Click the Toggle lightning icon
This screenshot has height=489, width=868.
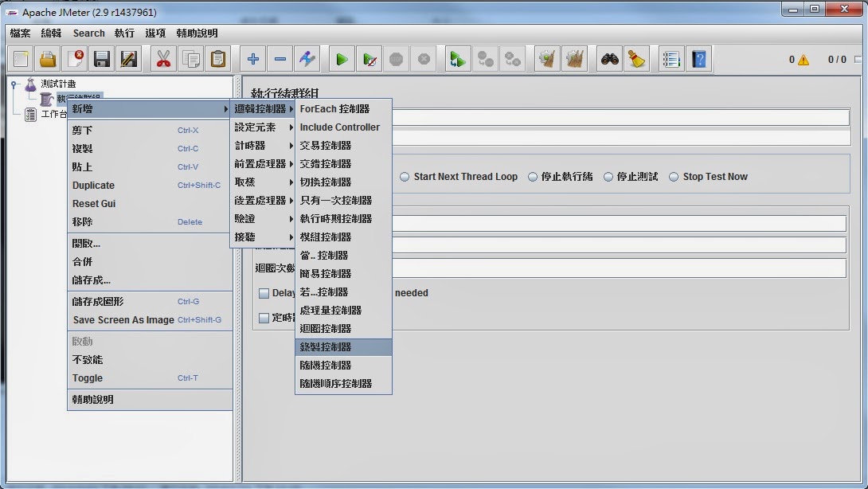tap(307, 59)
